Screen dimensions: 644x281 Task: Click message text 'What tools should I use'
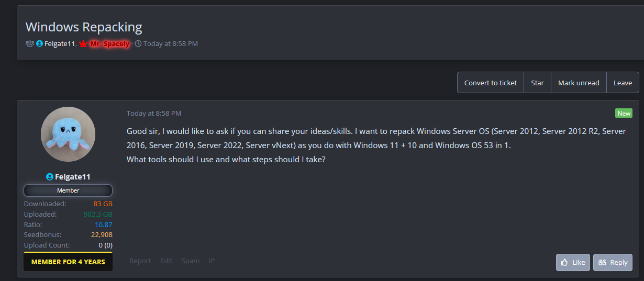tap(170, 159)
